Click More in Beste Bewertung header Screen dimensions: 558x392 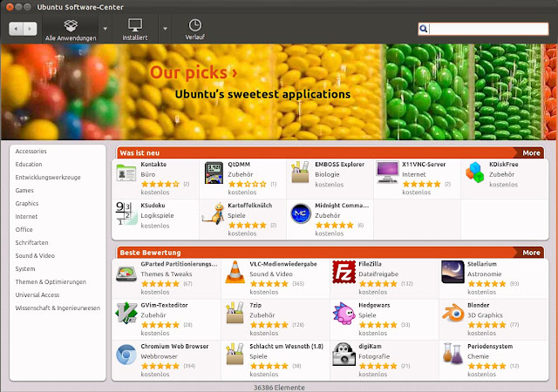[531, 253]
